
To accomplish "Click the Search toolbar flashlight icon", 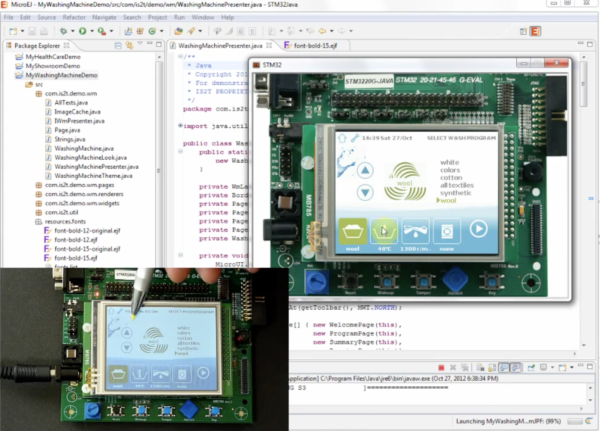I will [191, 31].
